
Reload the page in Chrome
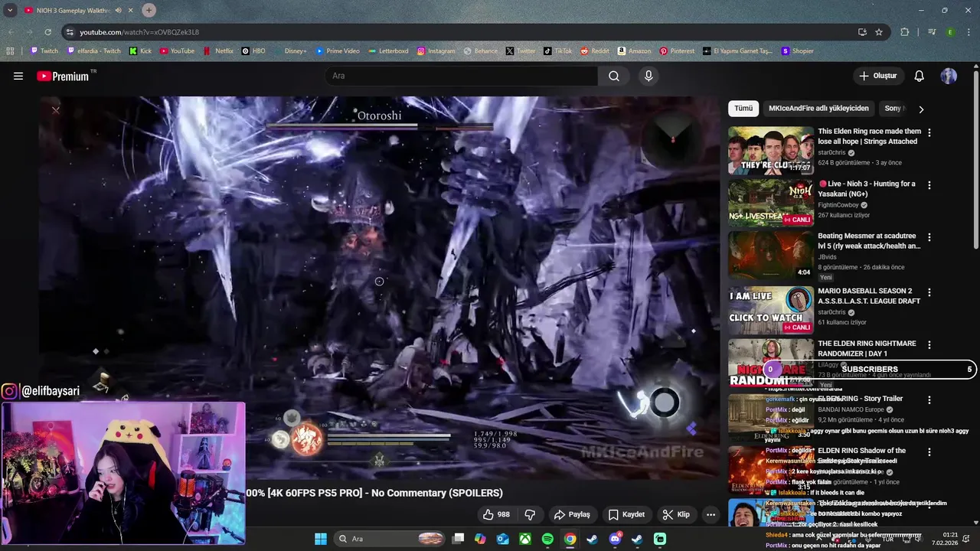point(47,32)
